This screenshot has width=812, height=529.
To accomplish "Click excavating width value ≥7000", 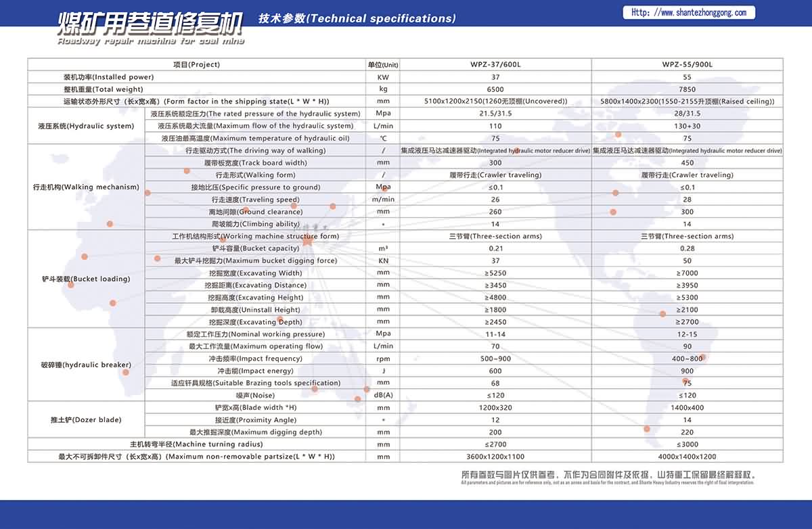I will pos(687,273).
